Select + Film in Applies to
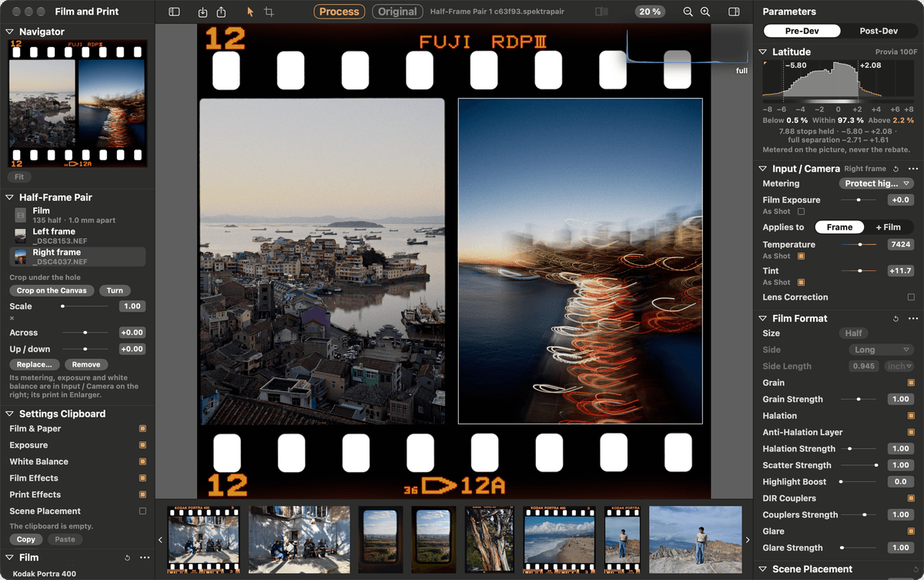 tap(888, 227)
